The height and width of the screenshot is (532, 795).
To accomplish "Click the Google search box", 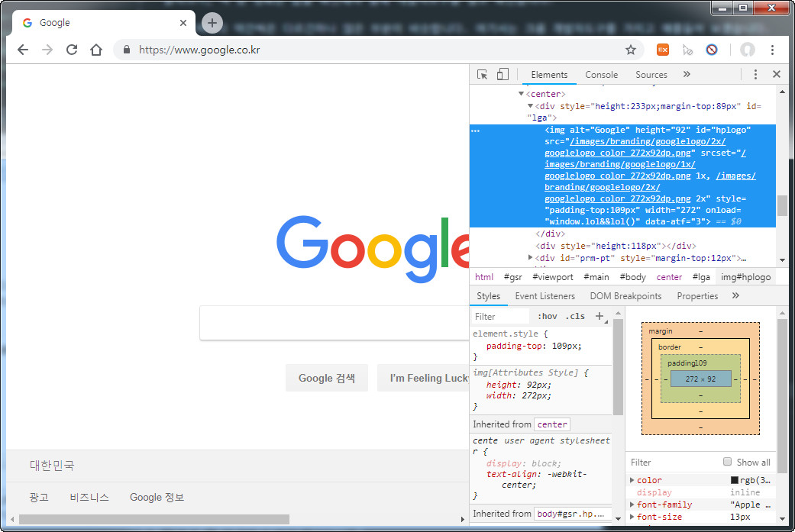I will pos(334,323).
